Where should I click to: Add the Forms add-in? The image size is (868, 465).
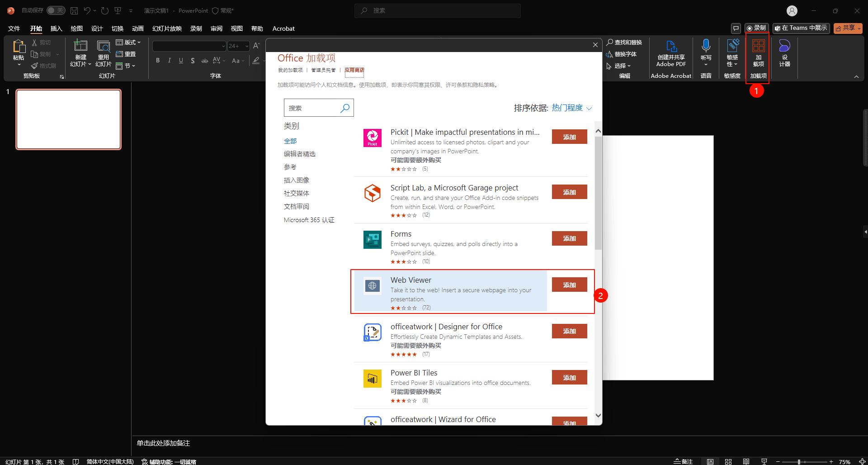[x=570, y=238]
